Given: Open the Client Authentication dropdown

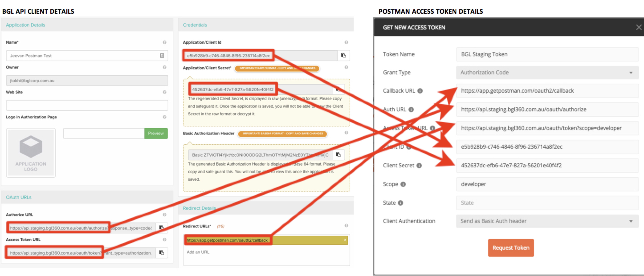Looking at the screenshot, I should click(x=547, y=221).
